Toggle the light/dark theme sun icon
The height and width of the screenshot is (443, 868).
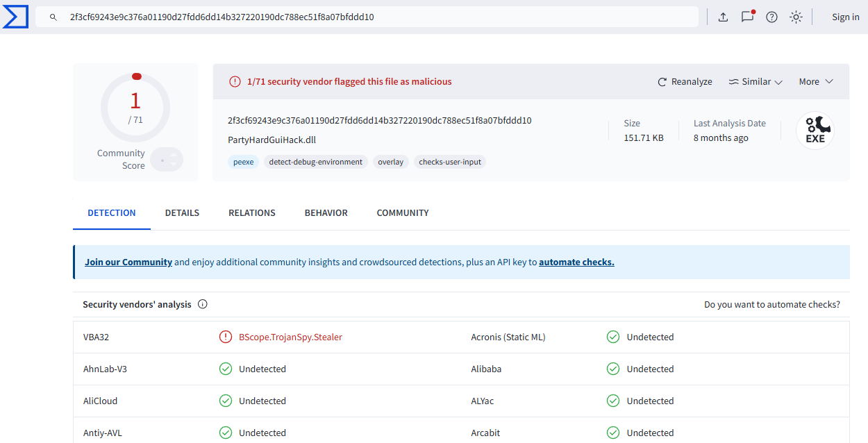tap(796, 17)
